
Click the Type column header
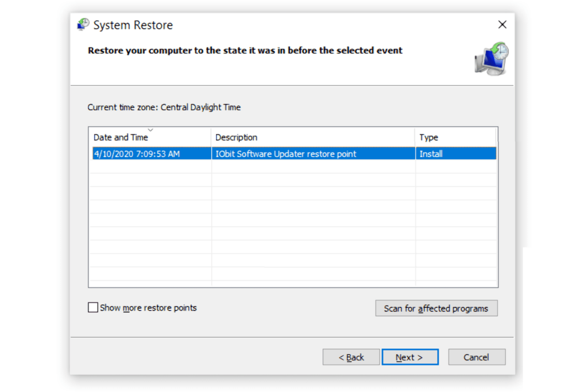pyautogui.click(x=428, y=137)
